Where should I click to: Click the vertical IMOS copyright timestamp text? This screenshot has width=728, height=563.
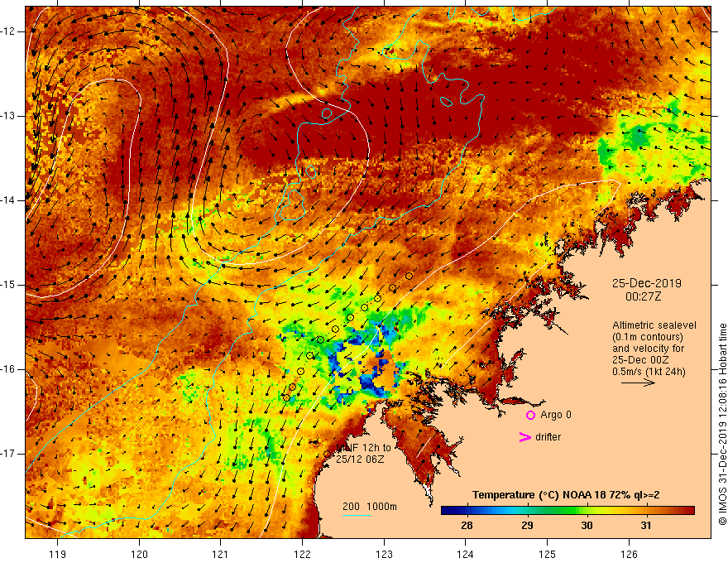point(722,425)
